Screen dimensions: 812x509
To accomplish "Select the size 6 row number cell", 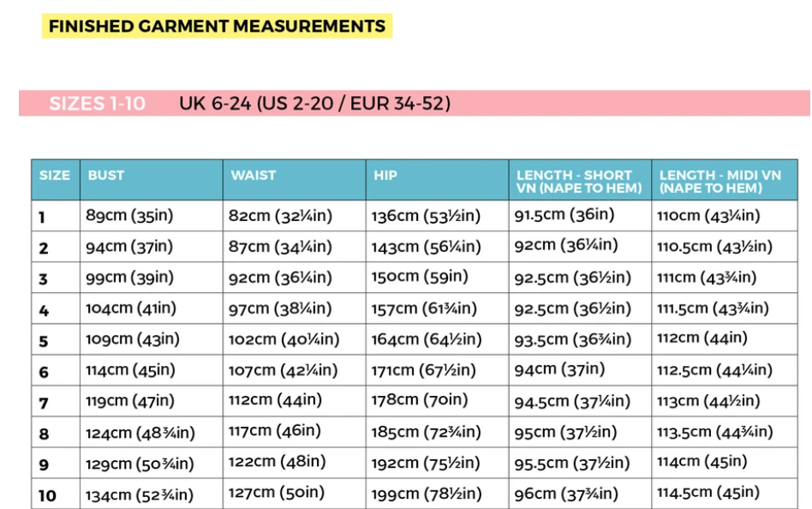I will tap(44, 372).
